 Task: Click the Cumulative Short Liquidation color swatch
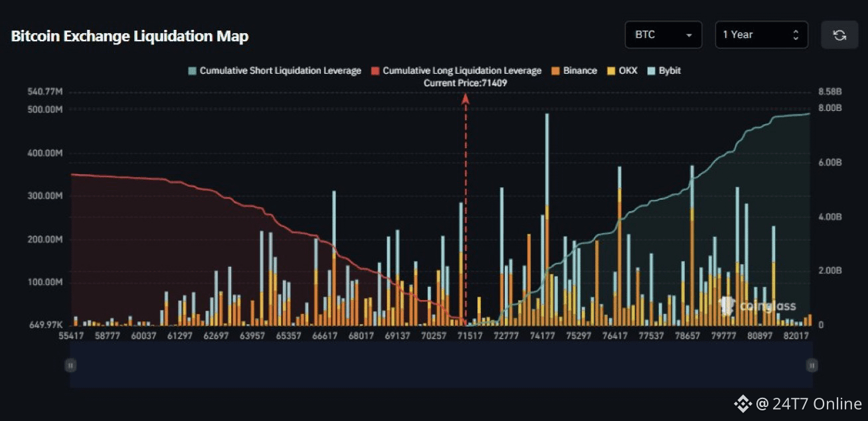coord(193,70)
